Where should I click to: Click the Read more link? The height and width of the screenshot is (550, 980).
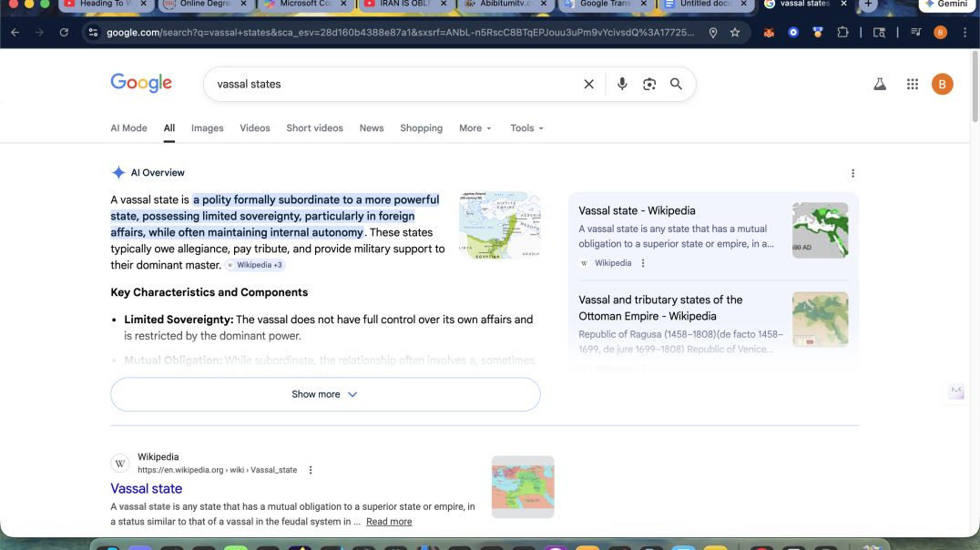tap(389, 522)
